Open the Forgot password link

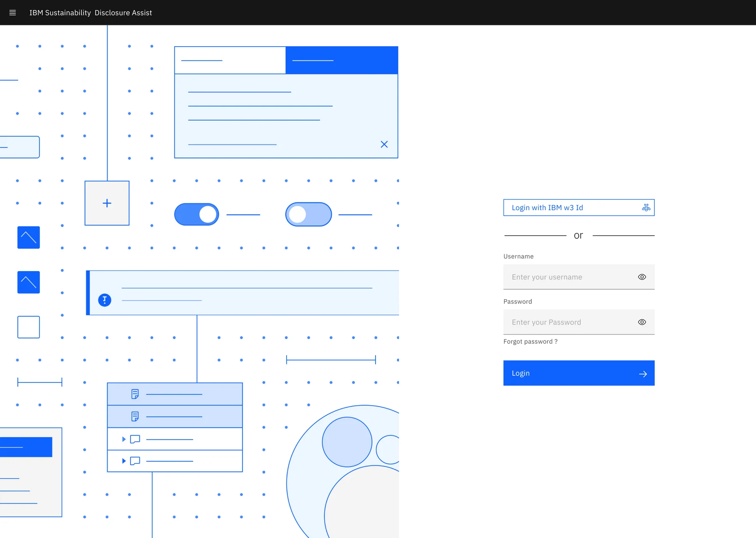click(x=530, y=341)
